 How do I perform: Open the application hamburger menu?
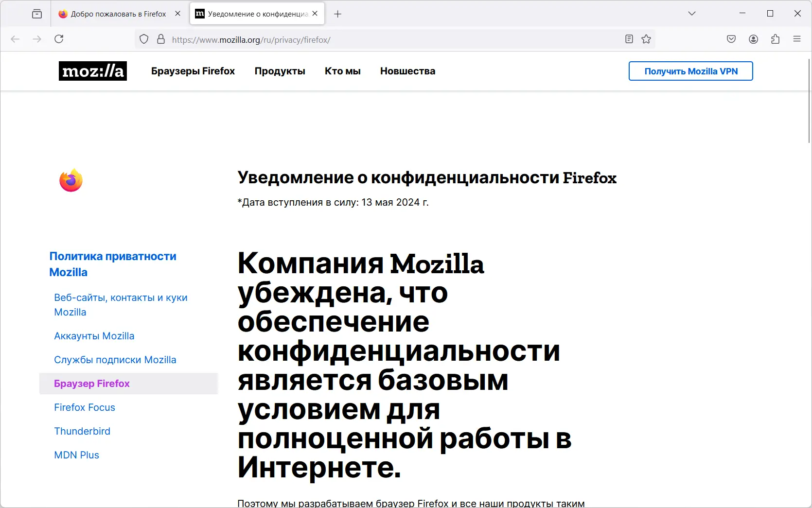(797, 39)
